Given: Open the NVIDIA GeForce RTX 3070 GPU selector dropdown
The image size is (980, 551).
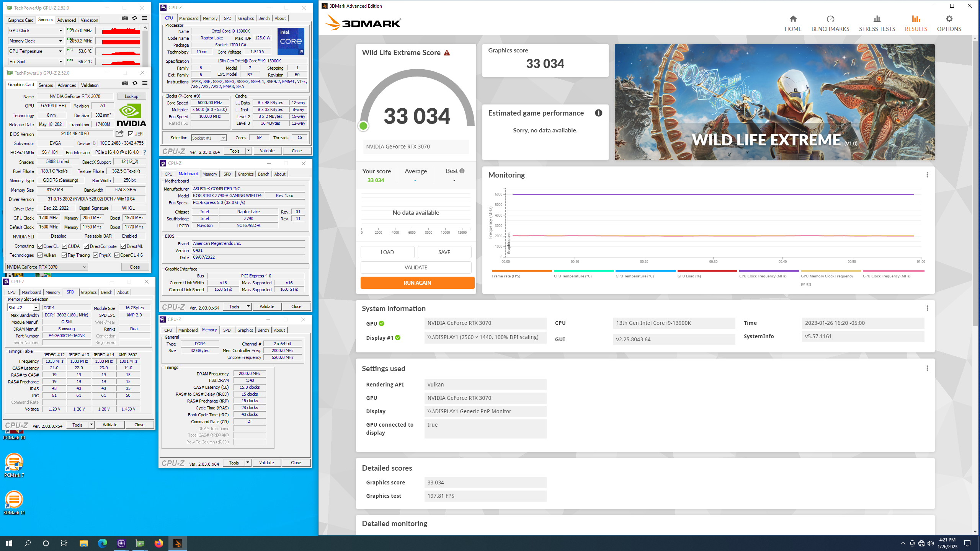Looking at the screenshot, I should coord(47,267).
